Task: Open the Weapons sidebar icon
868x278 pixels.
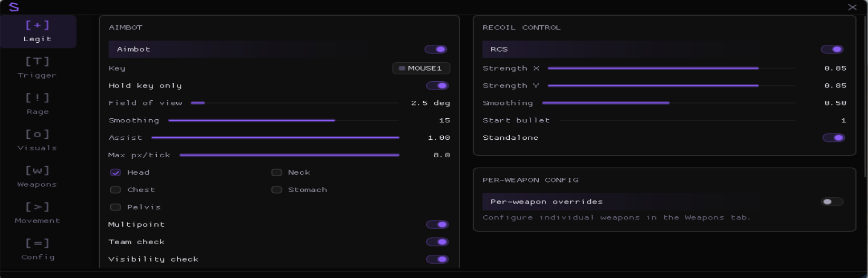Action: pyautogui.click(x=37, y=170)
